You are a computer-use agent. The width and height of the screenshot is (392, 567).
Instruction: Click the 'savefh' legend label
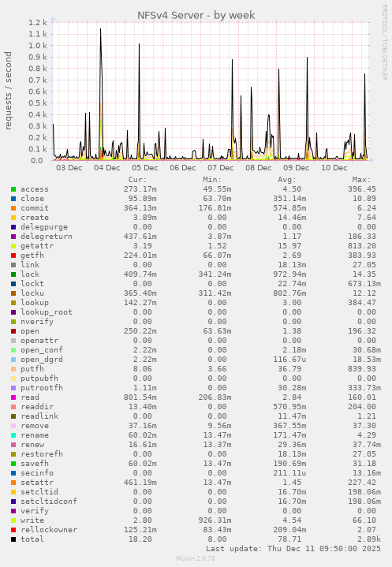pos(35,464)
